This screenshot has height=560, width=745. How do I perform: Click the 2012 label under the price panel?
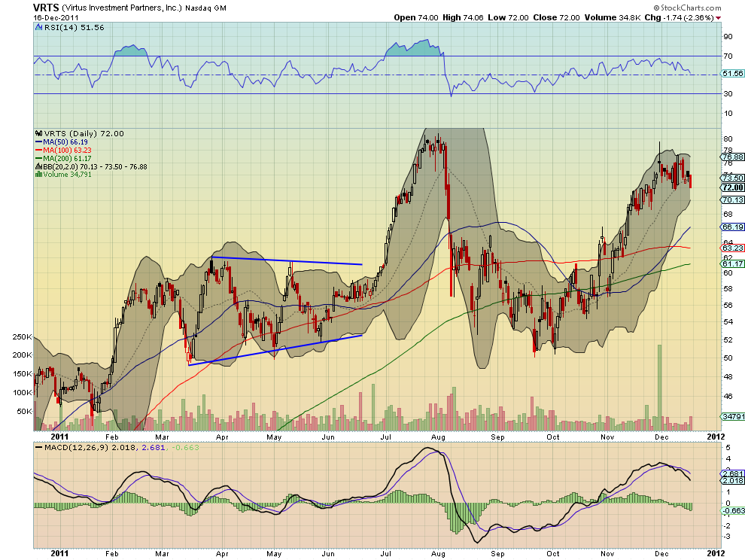716,437
